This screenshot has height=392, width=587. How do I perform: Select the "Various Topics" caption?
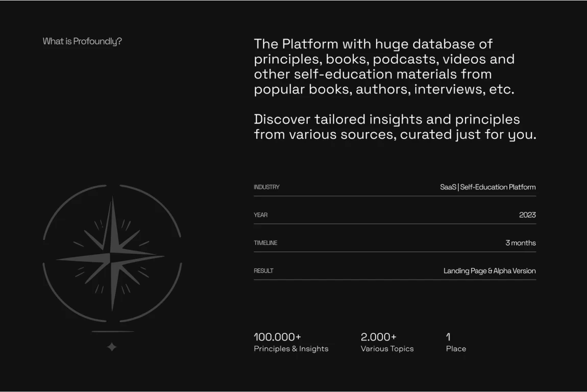(x=387, y=349)
